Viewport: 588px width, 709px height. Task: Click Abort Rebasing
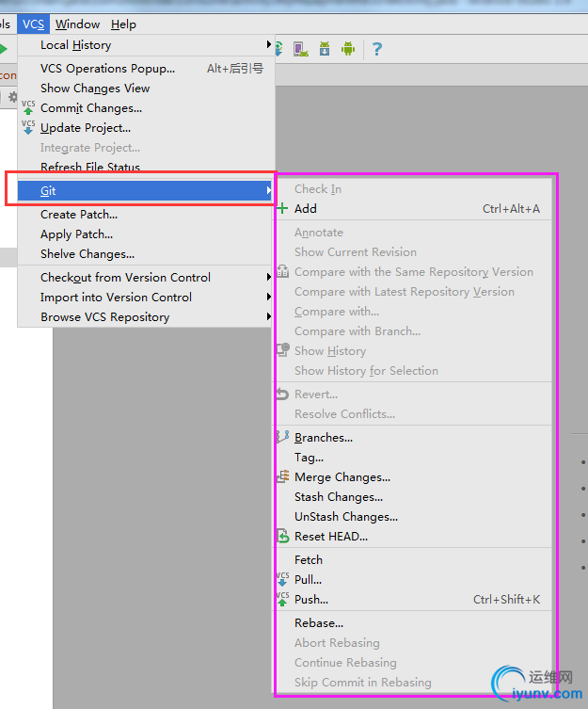point(413,642)
